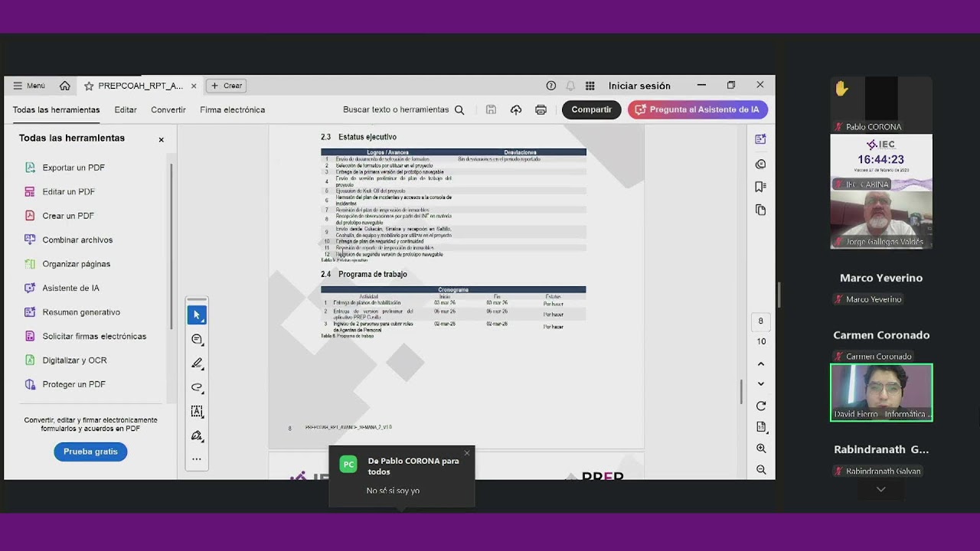Click the zoom in magnifier
Image resolution: width=980 pixels, height=551 pixels.
tap(760, 448)
